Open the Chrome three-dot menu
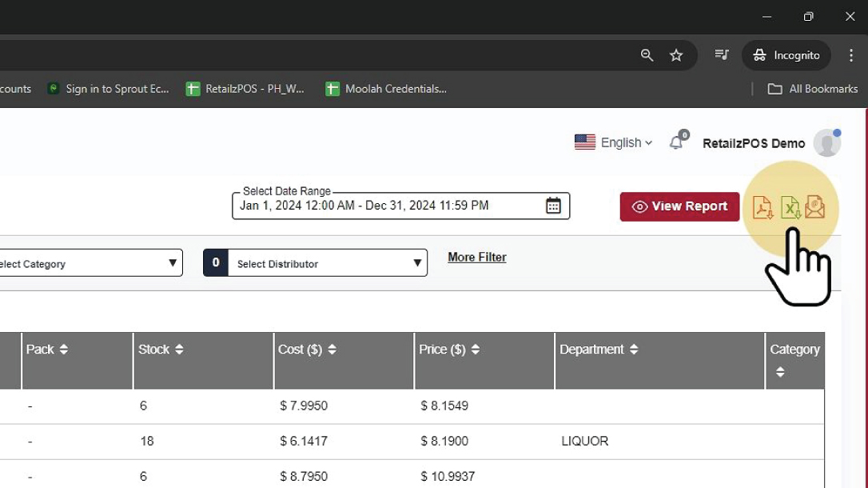 pos(850,55)
